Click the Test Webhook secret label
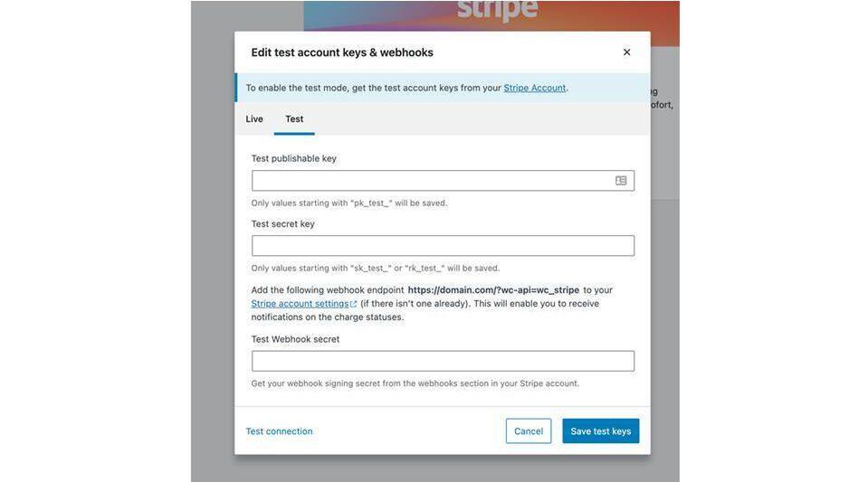Screen dimensions: 868x482 click(295, 339)
